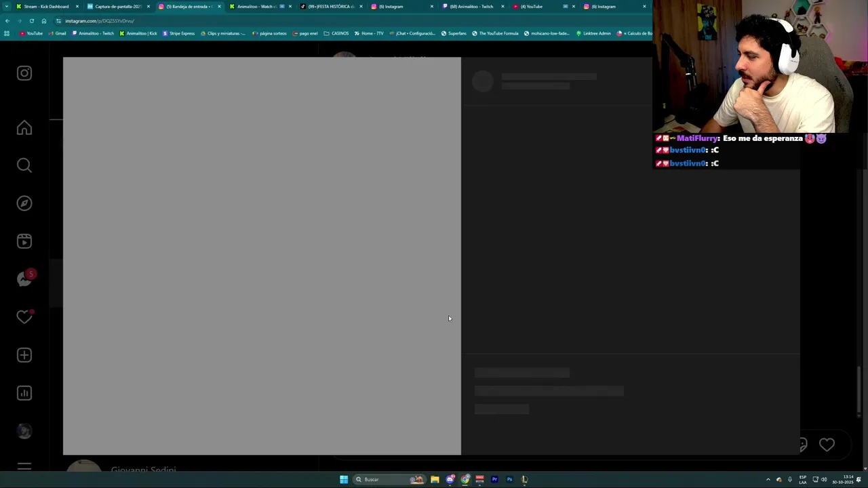Open Messages with 5 badge
This screenshot has height=488, width=868.
(x=26, y=279)
